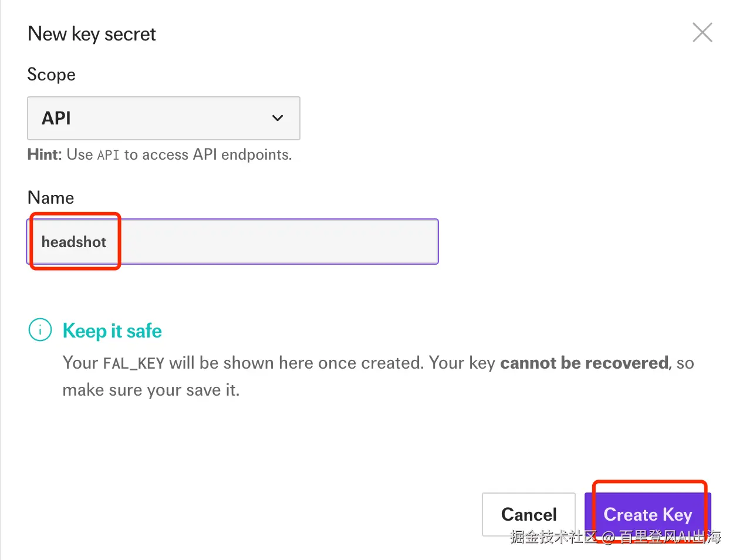Click the selected API value text

[x=56, y=118]
